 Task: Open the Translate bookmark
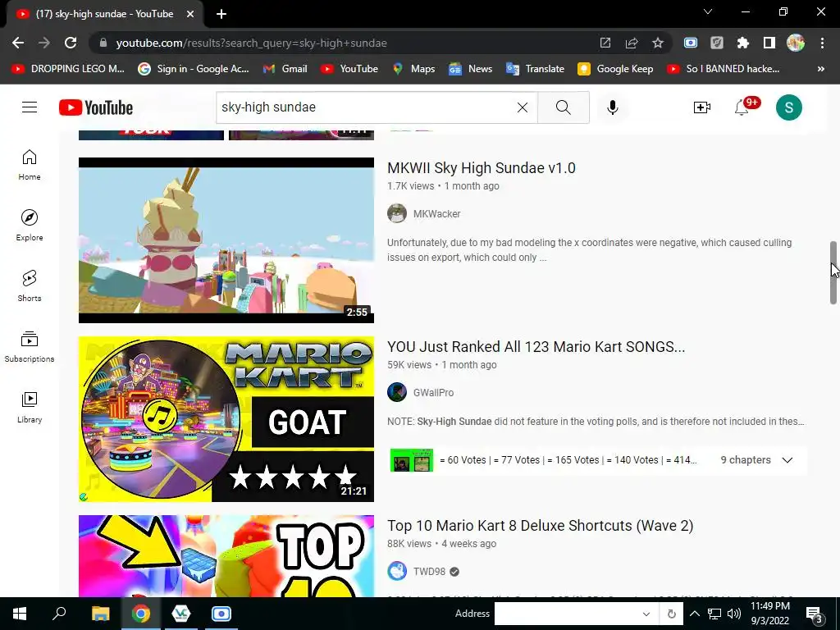(x=535, y=69)
